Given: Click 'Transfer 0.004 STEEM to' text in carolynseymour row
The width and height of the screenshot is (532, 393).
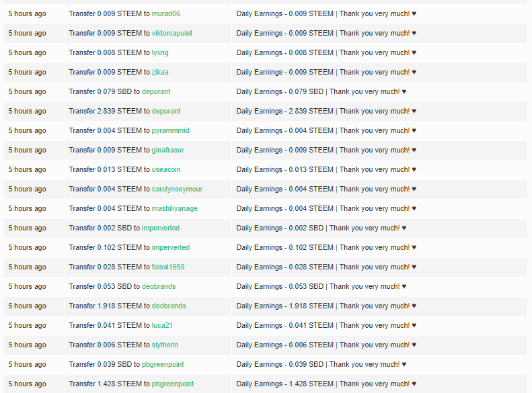Looking at the screenshot, I should [109, 189].
